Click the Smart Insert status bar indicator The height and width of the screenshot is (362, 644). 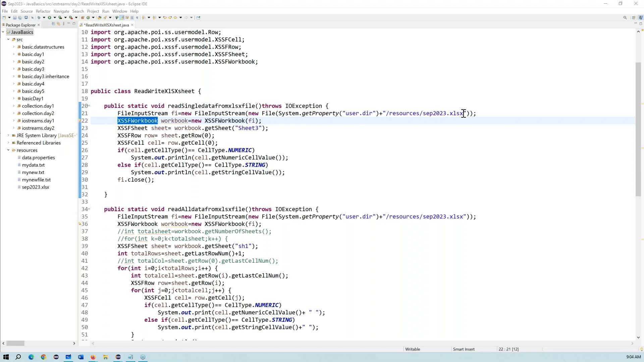464,349
